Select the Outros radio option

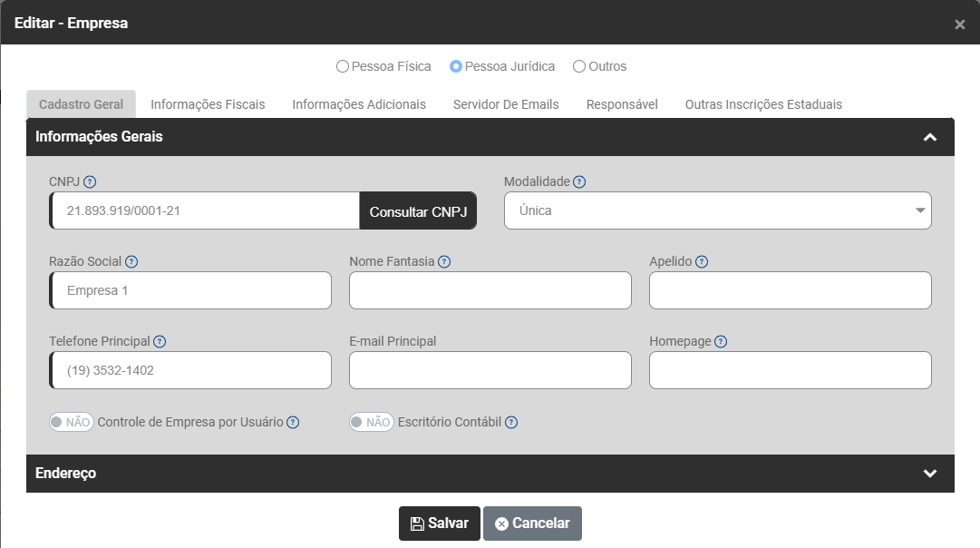[579, 66]
